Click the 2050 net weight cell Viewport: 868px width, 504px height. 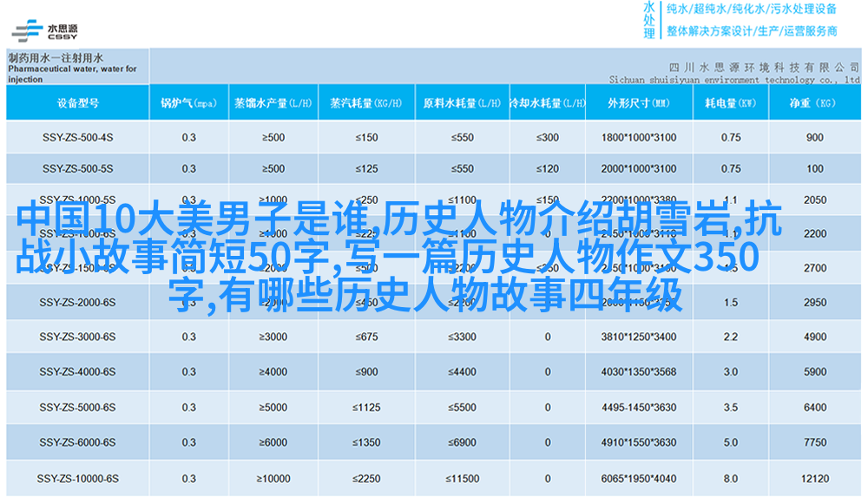coord(815,200)
